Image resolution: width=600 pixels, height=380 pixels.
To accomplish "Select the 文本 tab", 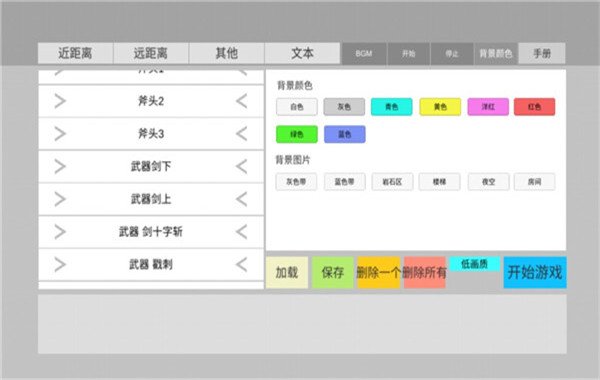I will click(302, 53).
